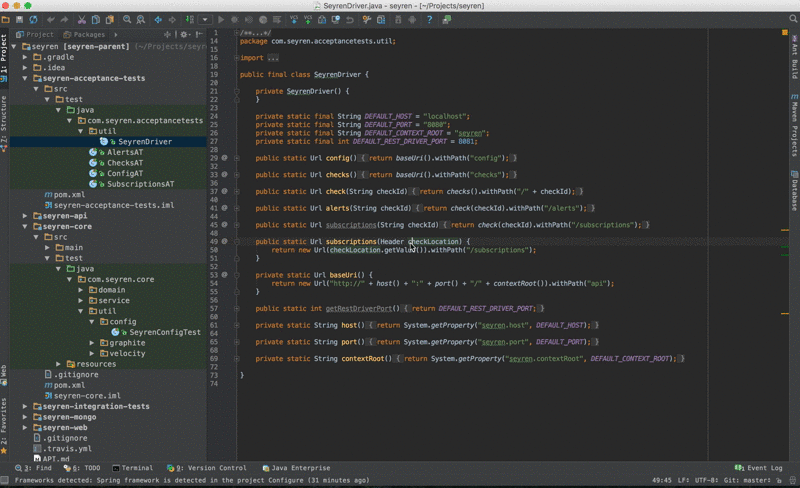
Task: Open Help with the question mark icon
Action: tap(429, 19)
